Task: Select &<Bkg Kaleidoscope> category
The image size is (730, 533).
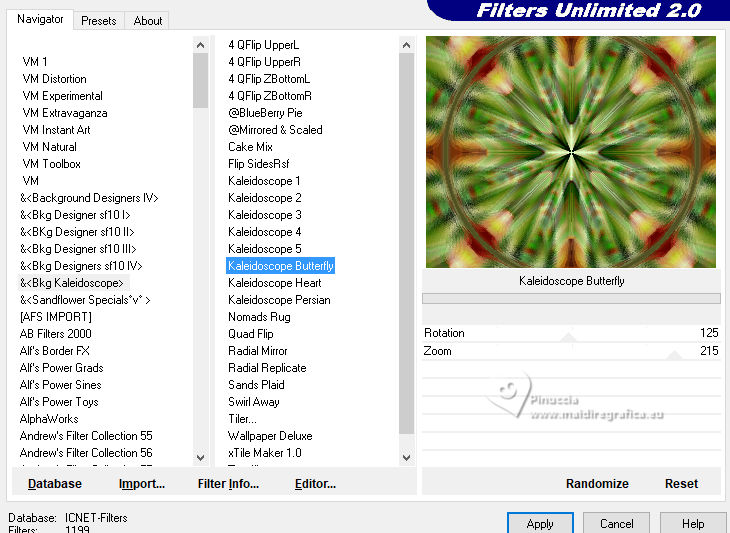Action: pos(72,283)
